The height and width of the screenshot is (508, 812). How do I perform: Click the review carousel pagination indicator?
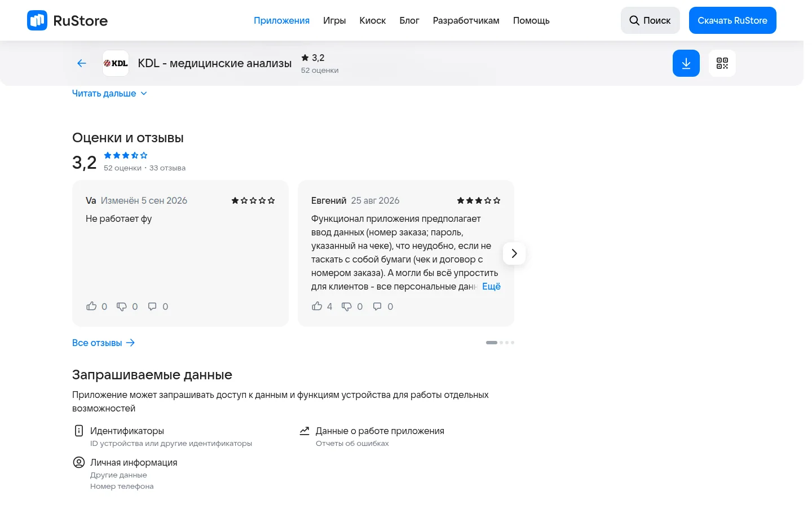coord(500,343)
